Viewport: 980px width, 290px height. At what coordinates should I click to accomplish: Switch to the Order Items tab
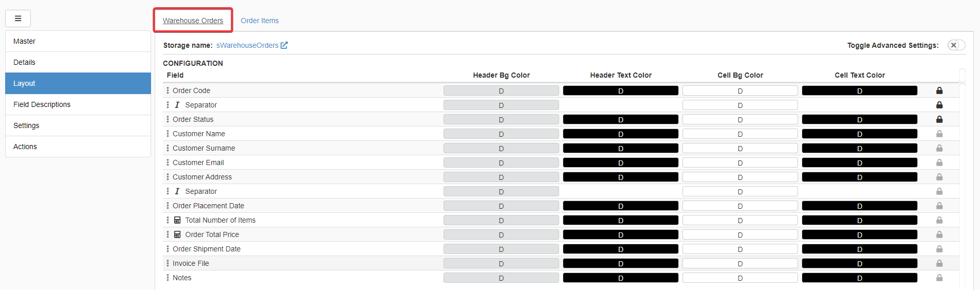tap(260, 21)
